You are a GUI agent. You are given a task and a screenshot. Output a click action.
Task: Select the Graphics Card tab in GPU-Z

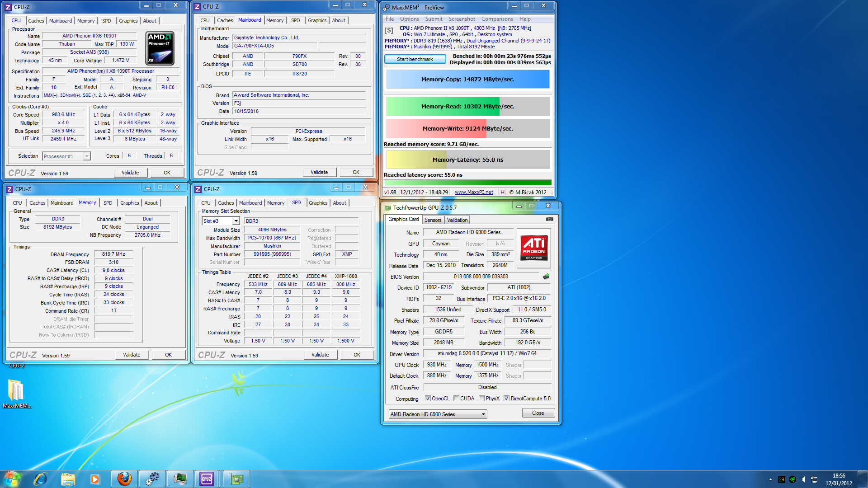[x=403, y=219]
